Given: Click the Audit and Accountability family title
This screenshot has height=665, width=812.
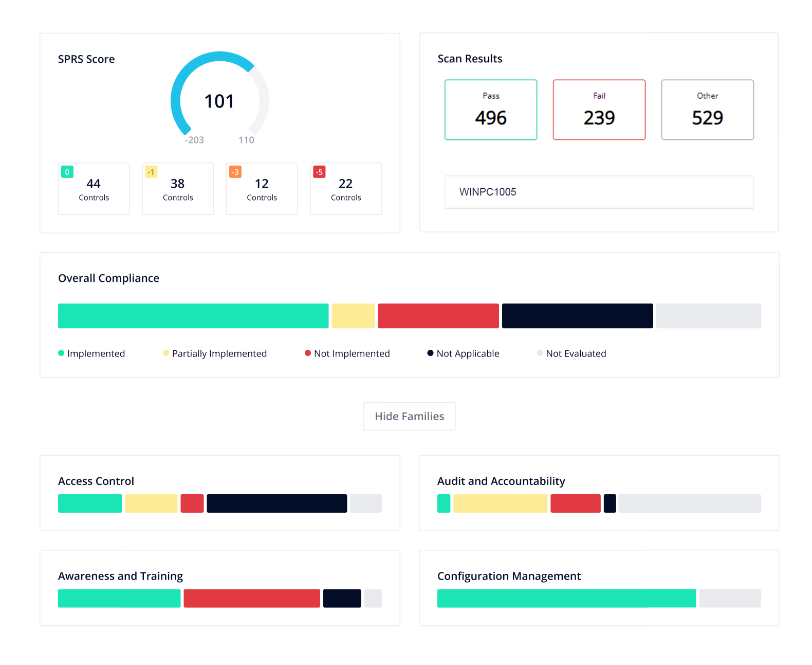Looking at the screenshot, I should [501, 481].
